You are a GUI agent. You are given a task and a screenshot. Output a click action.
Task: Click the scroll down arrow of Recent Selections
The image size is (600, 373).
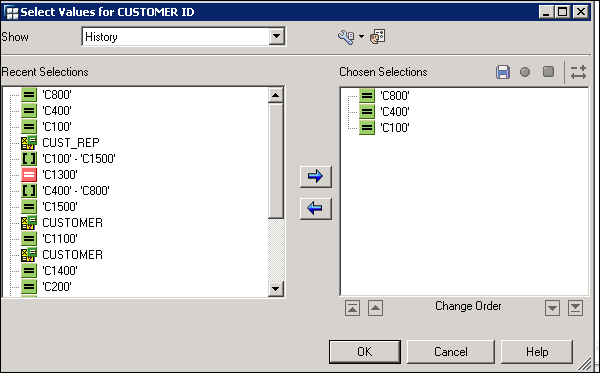pyautogui.click(x=276, y=288)
